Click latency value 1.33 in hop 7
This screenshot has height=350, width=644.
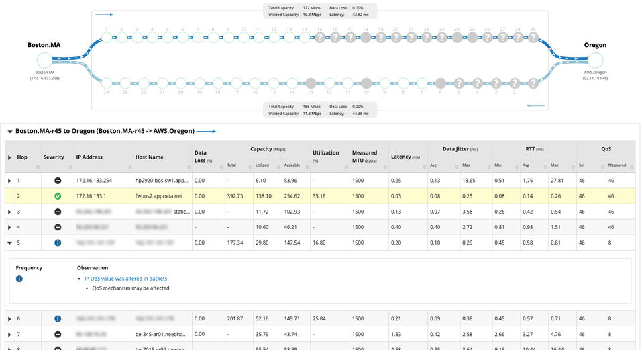(x=396, y=335)
